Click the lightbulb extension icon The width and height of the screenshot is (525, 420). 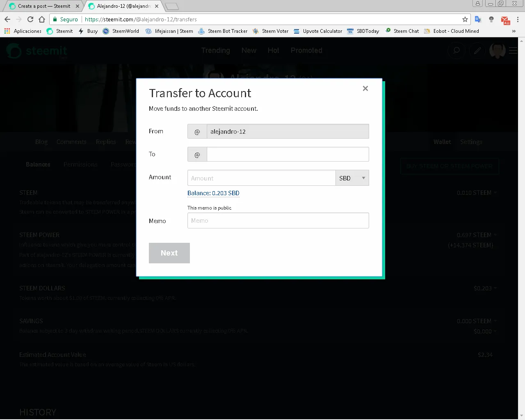(491, 19)
